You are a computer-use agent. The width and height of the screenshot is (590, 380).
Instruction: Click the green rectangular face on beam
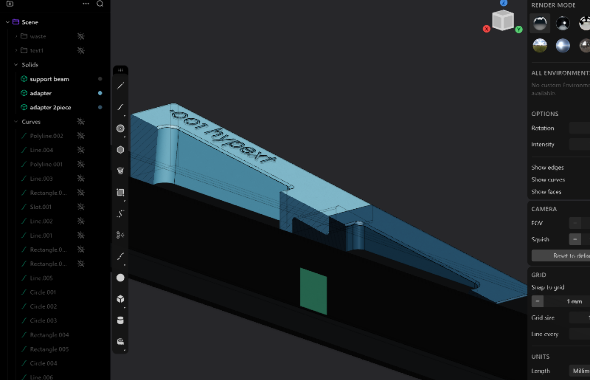(x=313, y=292)
